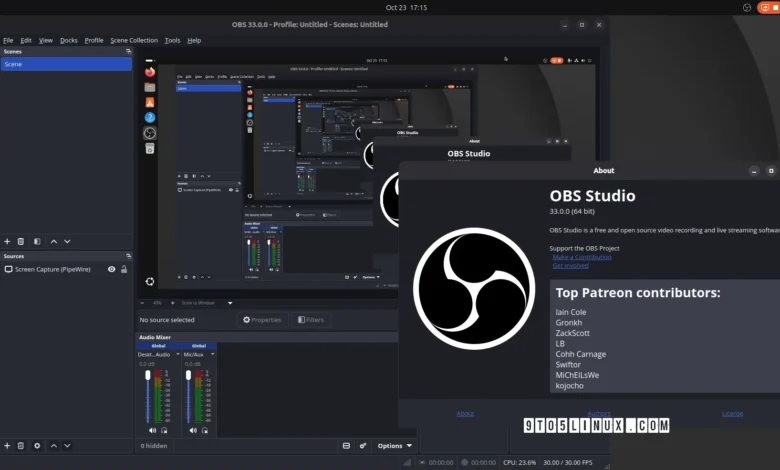
Task: Select the Scene item in Scenes list
Action: pyautogui.click(x=66, y=64)
